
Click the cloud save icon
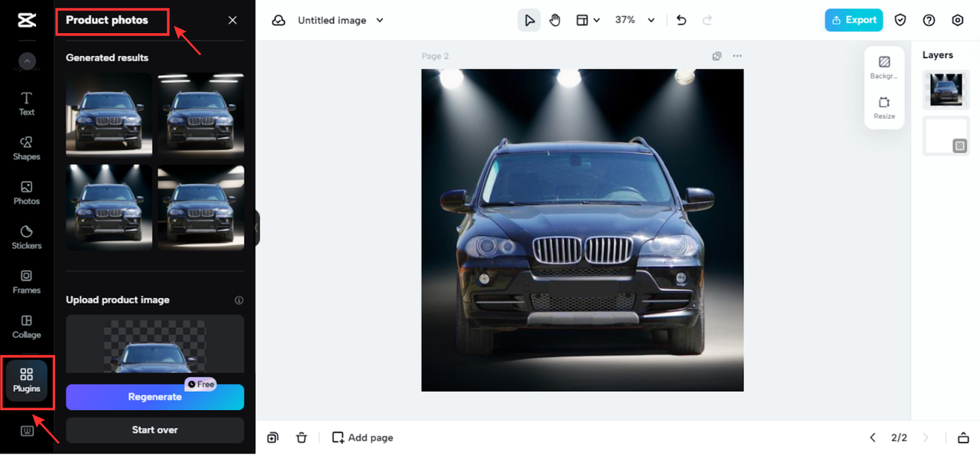pos(279,20)
